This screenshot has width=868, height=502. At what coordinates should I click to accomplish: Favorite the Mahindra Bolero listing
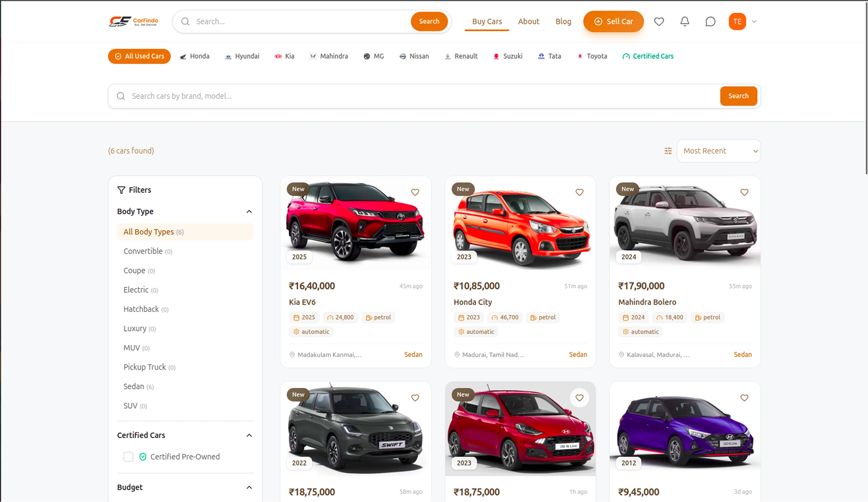[x=744, y=192]
